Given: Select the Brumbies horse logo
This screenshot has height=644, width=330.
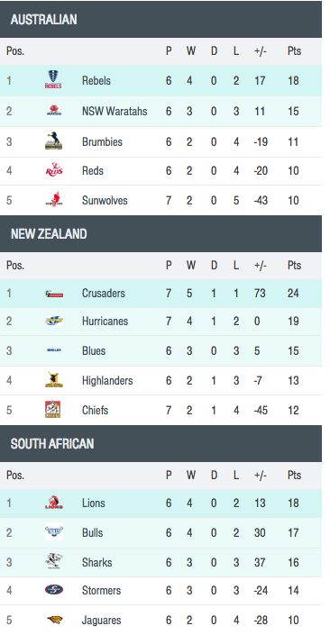Looking at the screenshot, I should click(x=53, y=141).
